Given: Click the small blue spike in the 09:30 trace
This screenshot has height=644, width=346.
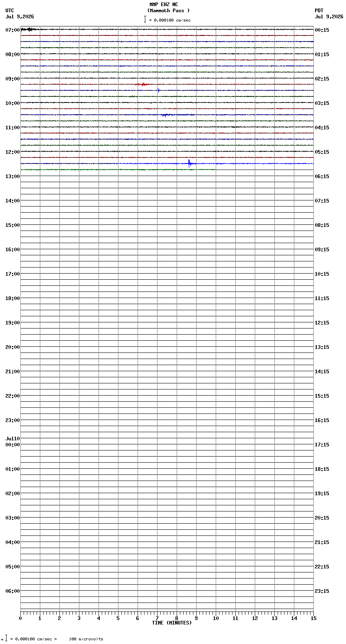Looking at the screenshot, I should tap(158, 90).
